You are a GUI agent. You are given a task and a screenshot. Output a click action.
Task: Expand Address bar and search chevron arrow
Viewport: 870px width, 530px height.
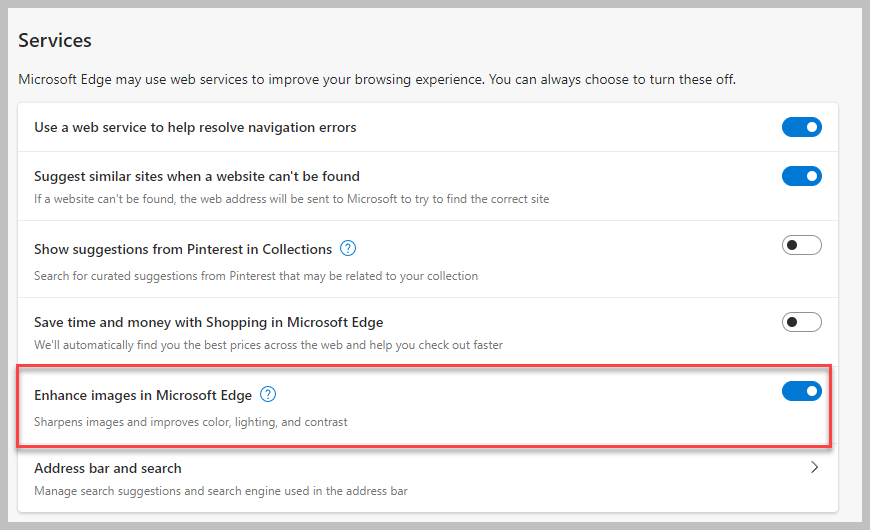(x=814, y=467)
